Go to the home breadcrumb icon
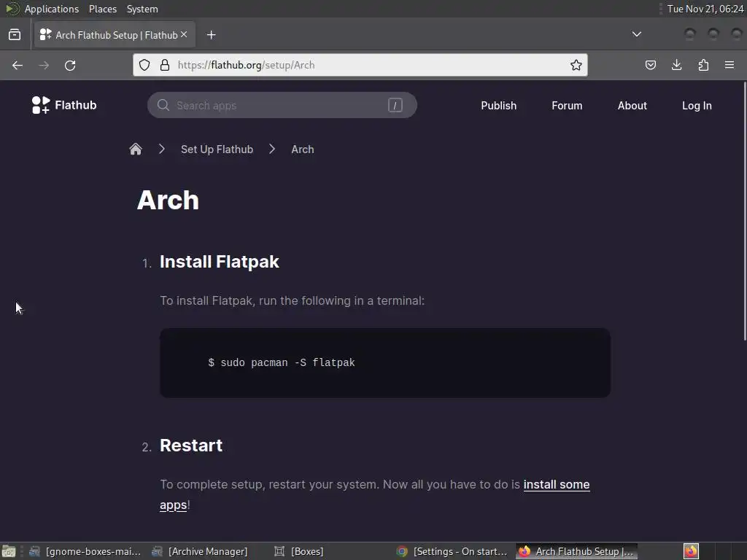 136,149
